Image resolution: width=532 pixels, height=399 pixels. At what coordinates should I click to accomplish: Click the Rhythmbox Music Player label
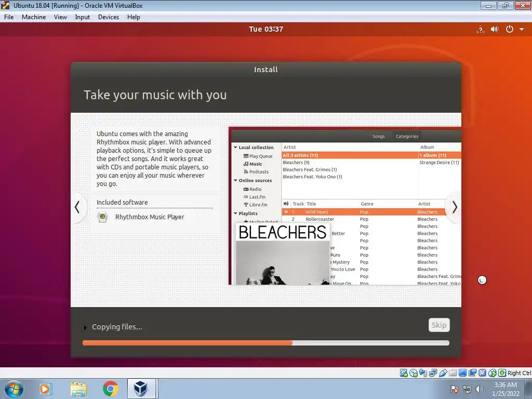pyautogui.click(x=150, y=217)
